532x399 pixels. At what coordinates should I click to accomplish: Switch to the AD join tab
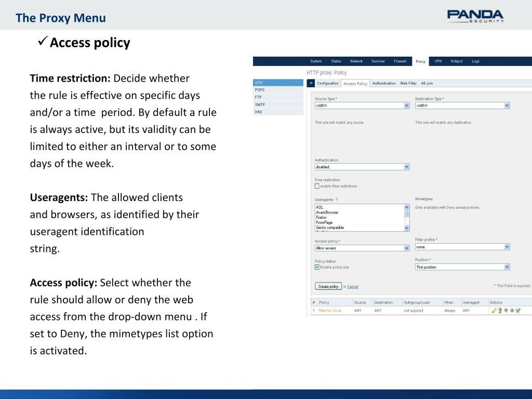(427, 83)
